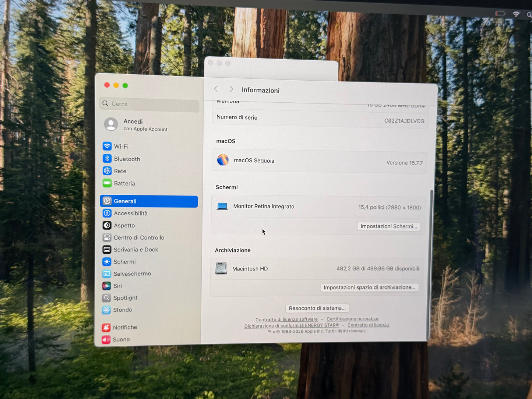The width and height of the screenshot is (532, 399).
Task: Click 15,4 pollici (2880 × 1800) text
Action: tap(390, 207)
